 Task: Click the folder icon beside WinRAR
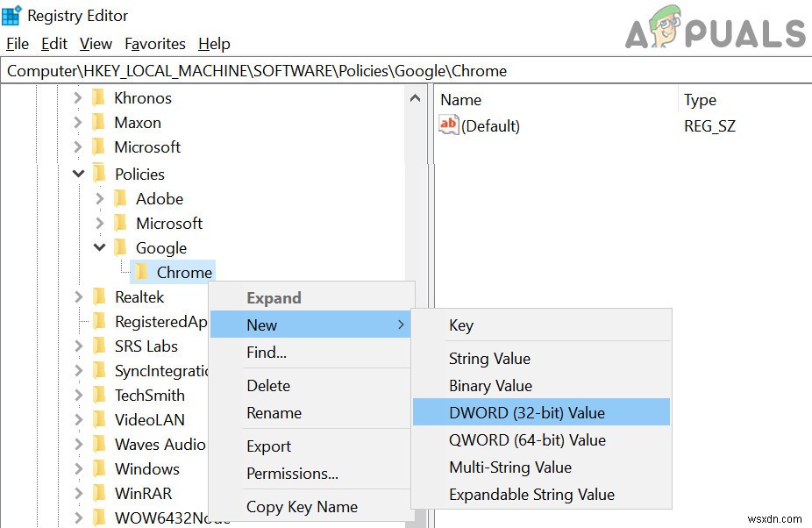pos(99,493)
